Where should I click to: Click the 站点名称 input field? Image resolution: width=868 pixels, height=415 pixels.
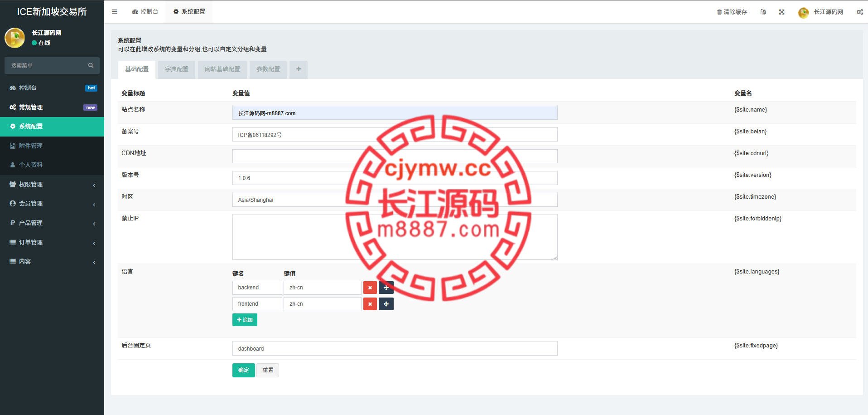click(395, 113)
